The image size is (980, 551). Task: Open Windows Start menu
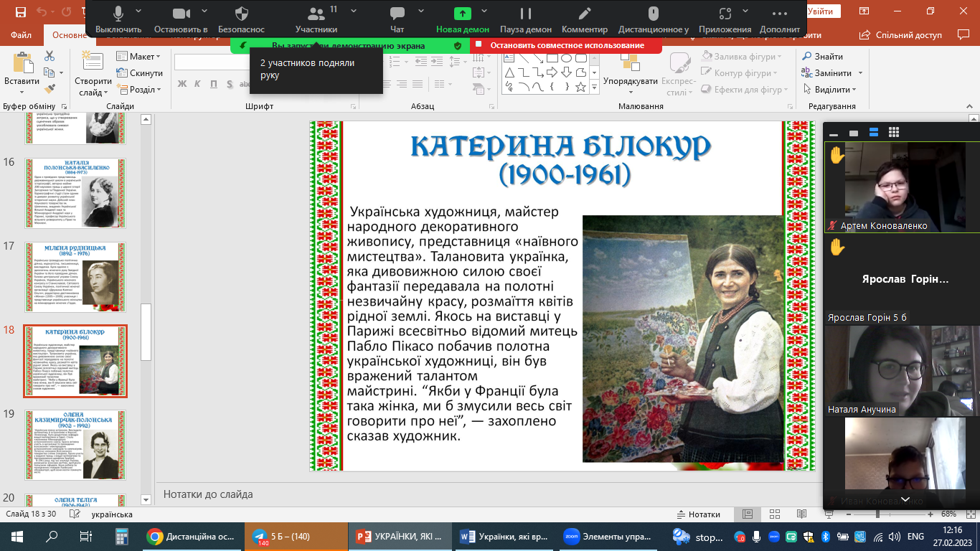point(17,536)
